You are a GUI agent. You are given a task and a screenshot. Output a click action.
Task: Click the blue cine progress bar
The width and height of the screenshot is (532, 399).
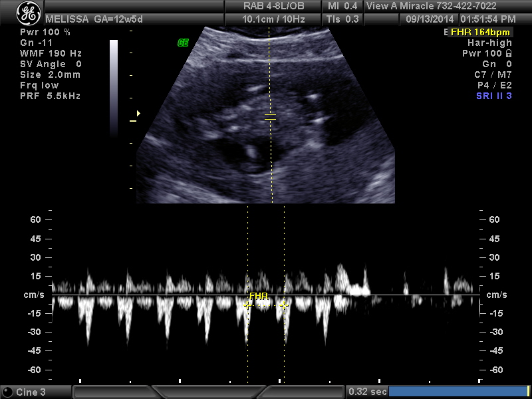coord(458,392)
